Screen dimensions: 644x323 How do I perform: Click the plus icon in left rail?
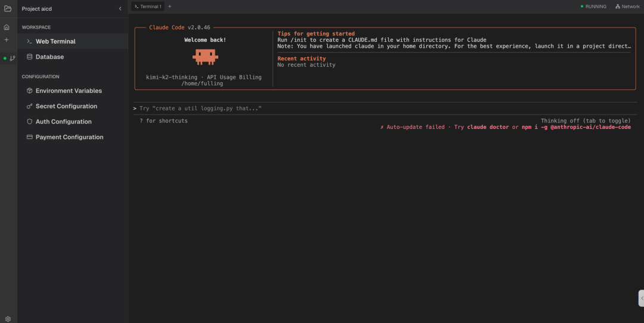pyautogui.click(x=7, y=40)
